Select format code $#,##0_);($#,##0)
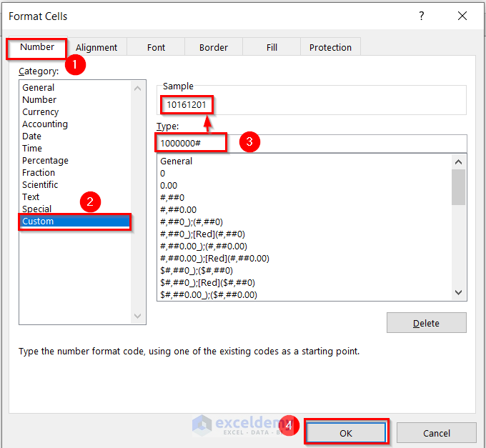 click(x=304, y=271)
